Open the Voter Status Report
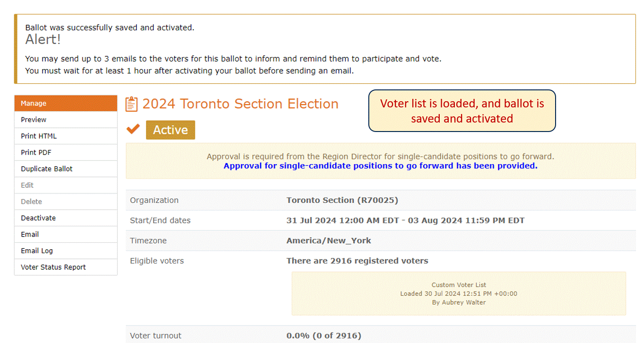This screenshot has width=644, height=343. click(66, 267)
